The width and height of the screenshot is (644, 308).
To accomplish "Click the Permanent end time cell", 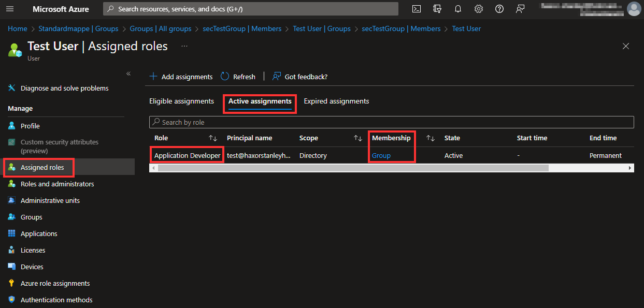I will pos(606,155).
